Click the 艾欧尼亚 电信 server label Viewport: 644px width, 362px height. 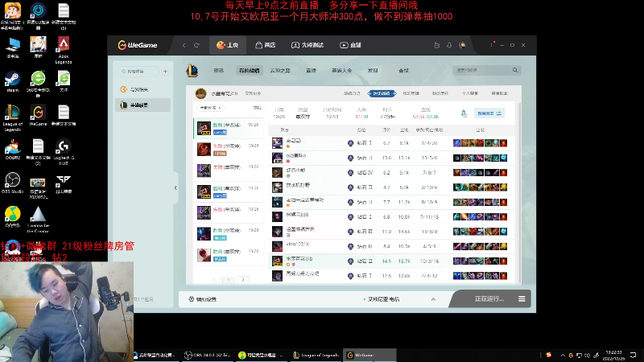tap(382, 299)
